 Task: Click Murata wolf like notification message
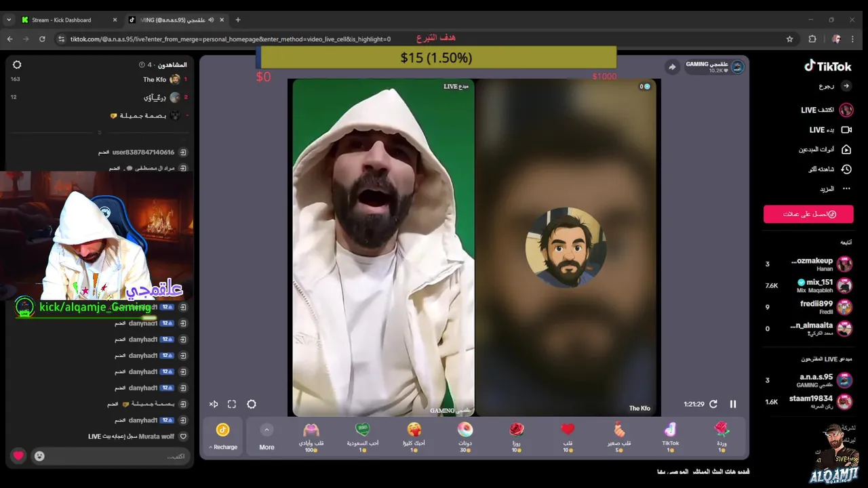[138, 436]
